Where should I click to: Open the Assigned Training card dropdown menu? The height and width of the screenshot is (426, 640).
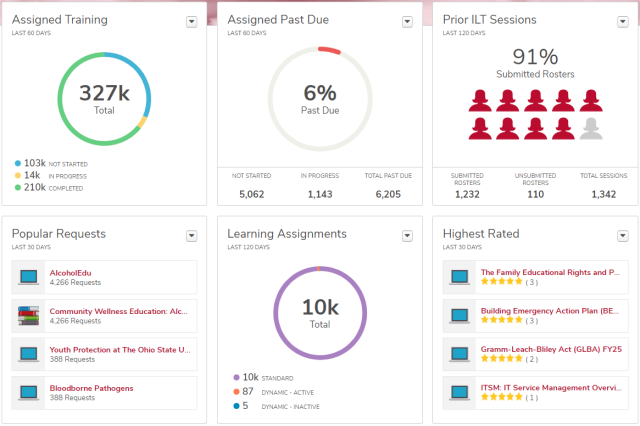coord(191,22)
